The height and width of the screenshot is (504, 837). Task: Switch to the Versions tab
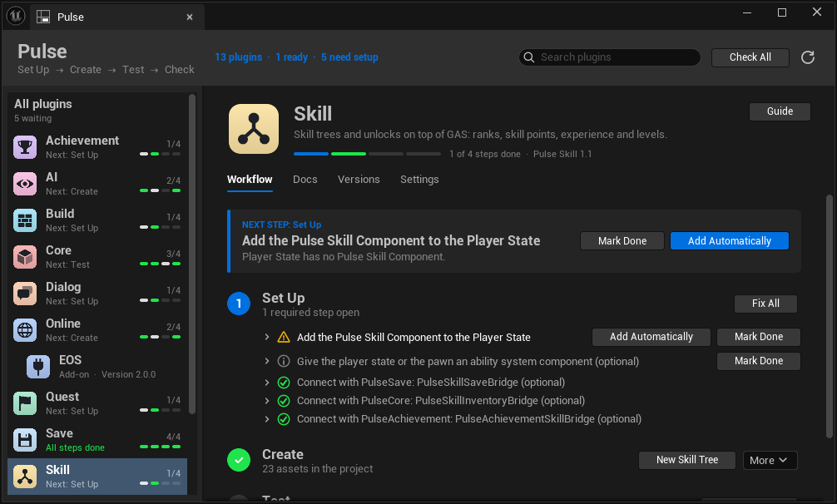point(359,180)
